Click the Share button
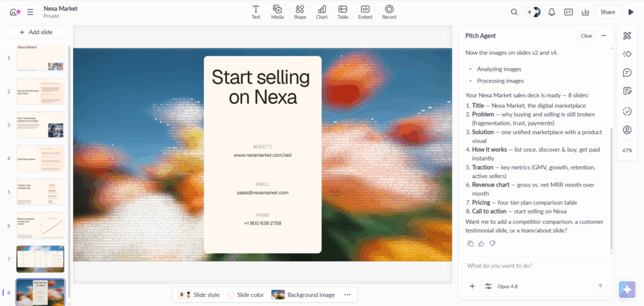The image size is (644, 306). tap(608, 12)
